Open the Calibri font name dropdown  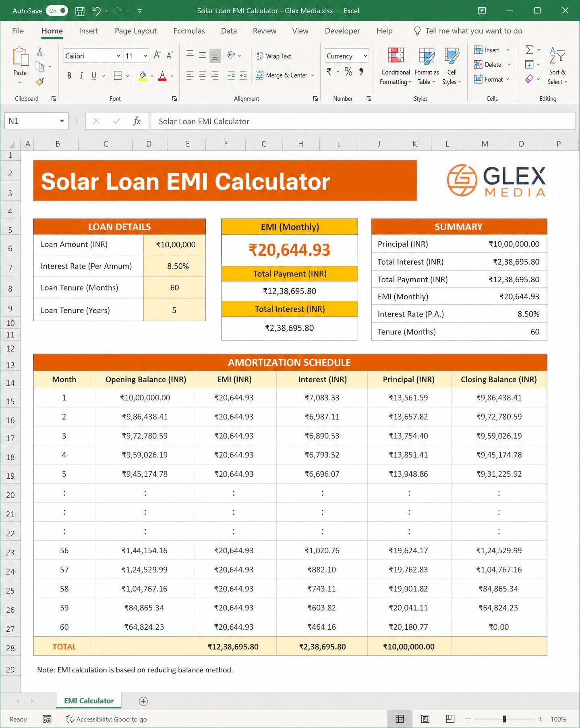pyautogui.click(x=118, y=56)
